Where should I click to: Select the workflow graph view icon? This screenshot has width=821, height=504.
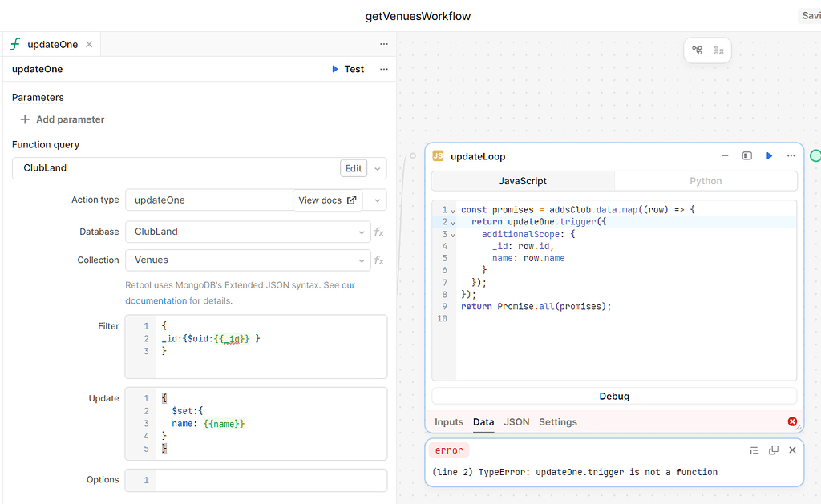click(x=697, y=50)
